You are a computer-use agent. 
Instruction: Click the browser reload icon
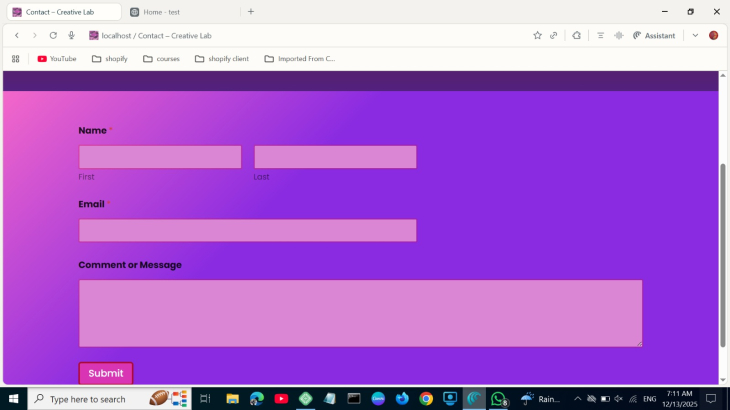click(x=53, y=35)
